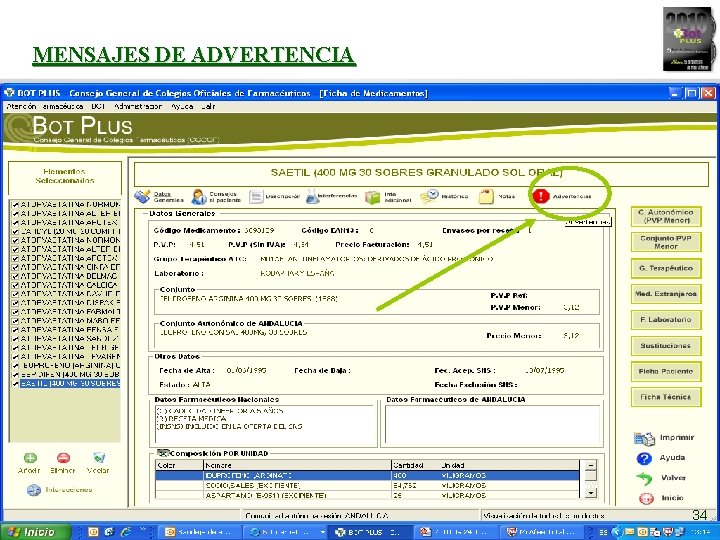Screen dimensions: 720x540
Task: Click composition table scroll down arrow
Action: click(x=591, y=493)
